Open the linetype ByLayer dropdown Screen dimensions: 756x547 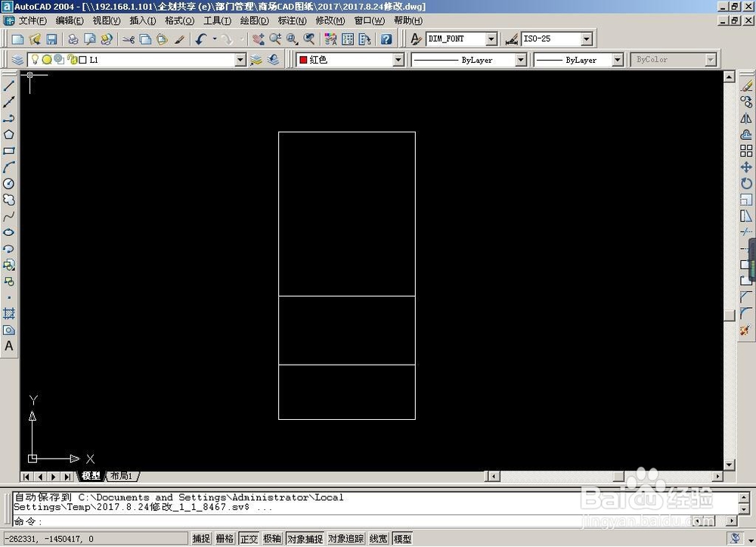(521, 60)
